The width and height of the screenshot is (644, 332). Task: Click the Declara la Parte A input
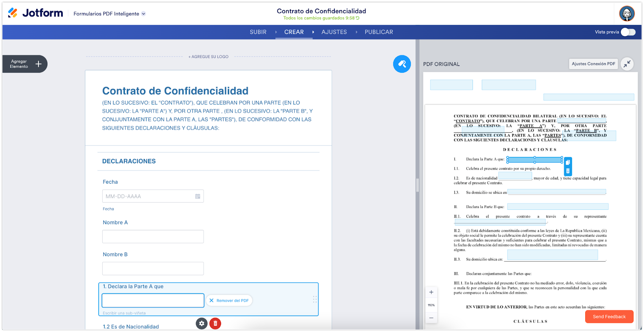click(x=153, y=301)
